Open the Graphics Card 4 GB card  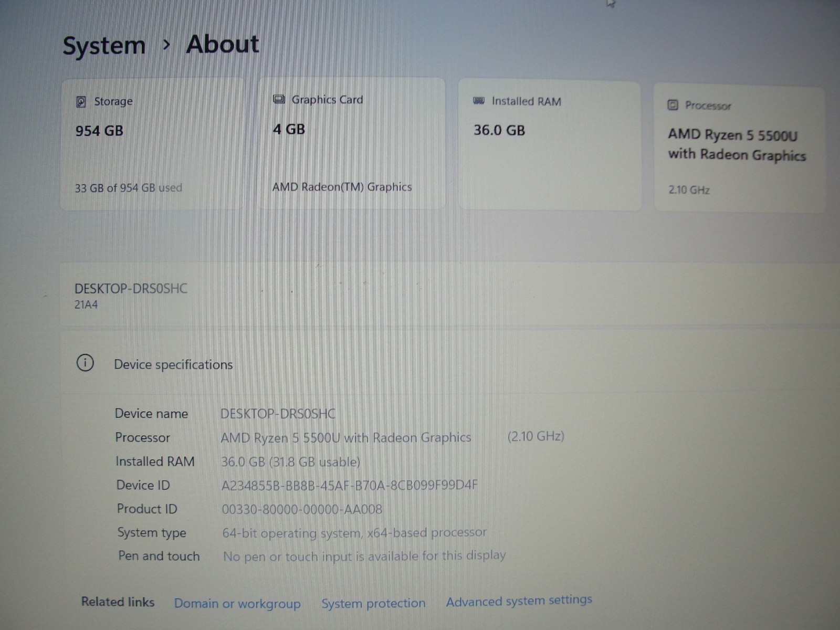coord(352,143)
